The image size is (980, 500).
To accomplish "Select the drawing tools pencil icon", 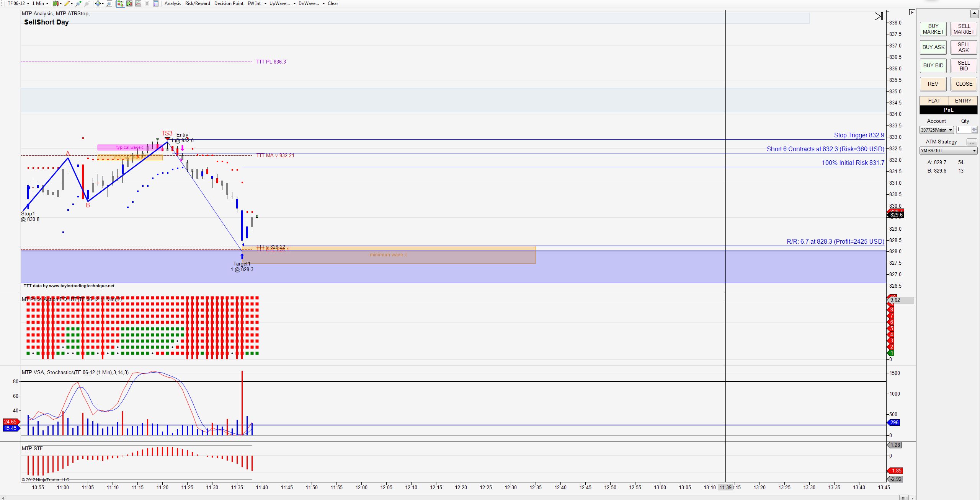I will click(x=67, y=3).
